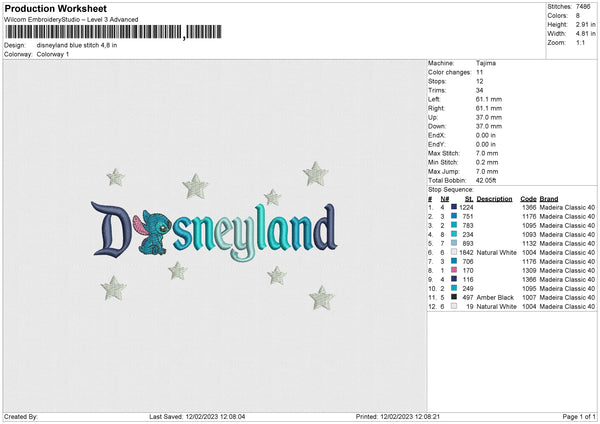600x424 pixels.
Task: Click the barcode below the header
Action: tap(113, 32)
